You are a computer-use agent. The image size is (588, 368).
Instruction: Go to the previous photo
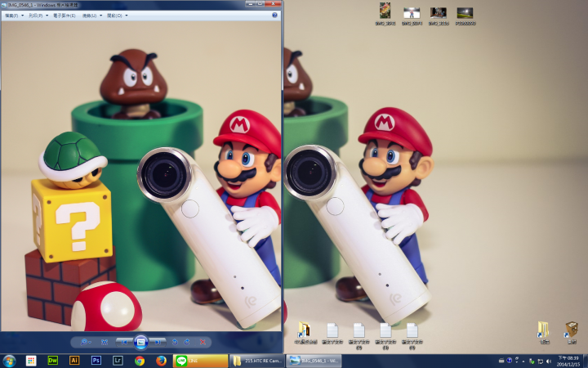[124, 342]
